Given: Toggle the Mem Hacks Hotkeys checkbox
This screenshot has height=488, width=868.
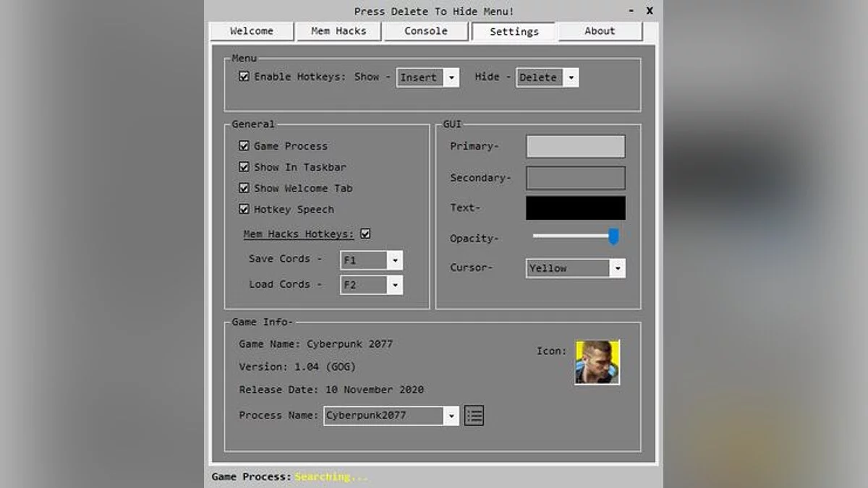Looking at the screenshot, I should coord(365,234).
